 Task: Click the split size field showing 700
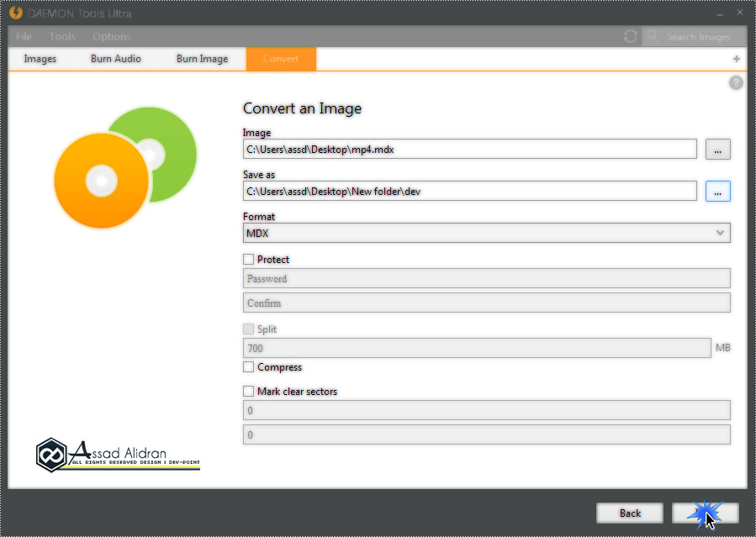coord(477,348)
